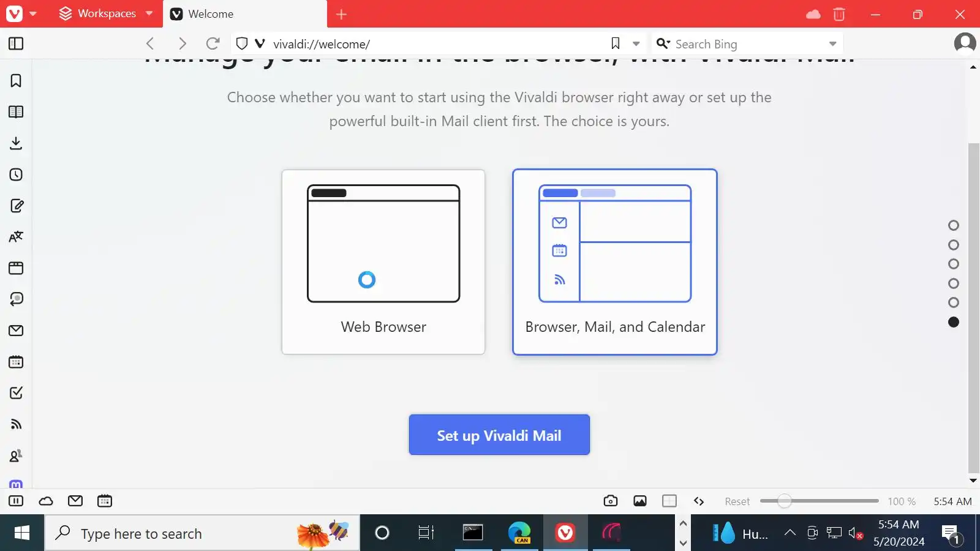Tile the page with tiling icon
Viewport: 980px width, 551px height.
click(669, 501)
